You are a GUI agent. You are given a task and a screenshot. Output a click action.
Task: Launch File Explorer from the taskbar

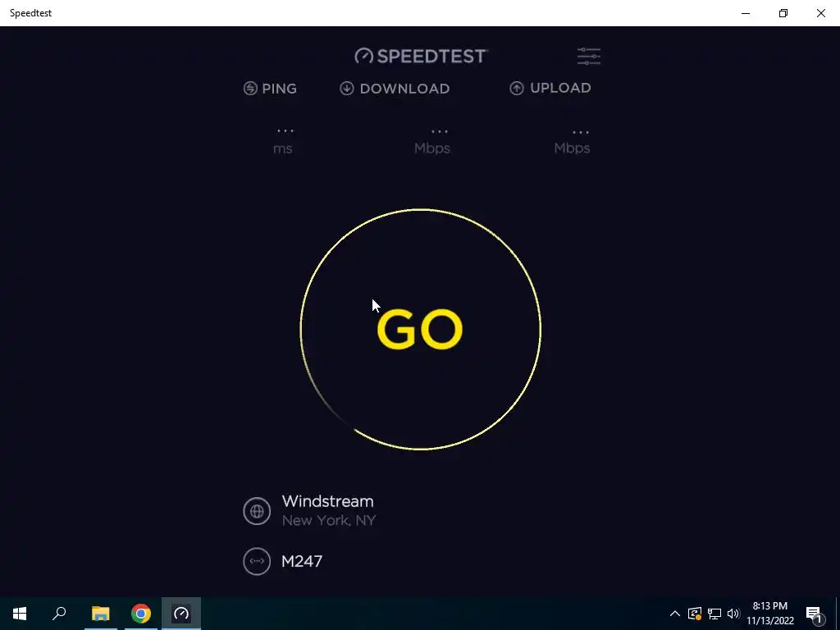100,614
